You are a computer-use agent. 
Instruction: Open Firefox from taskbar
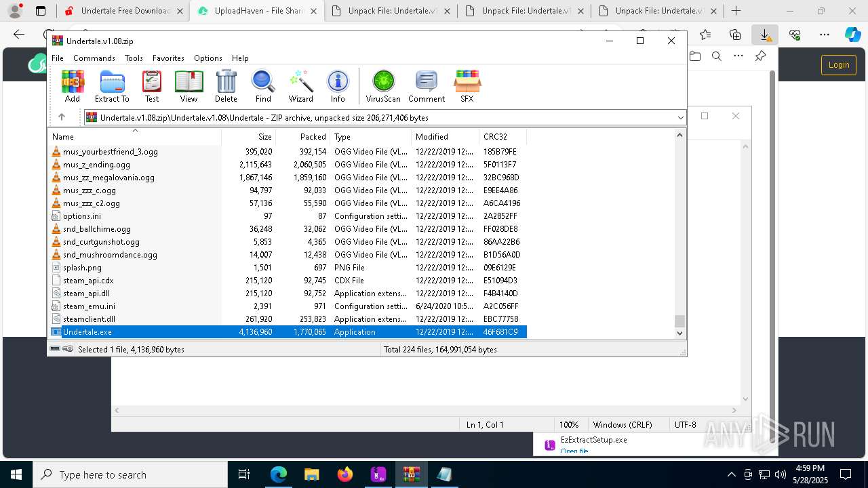[x=345, y=474]
